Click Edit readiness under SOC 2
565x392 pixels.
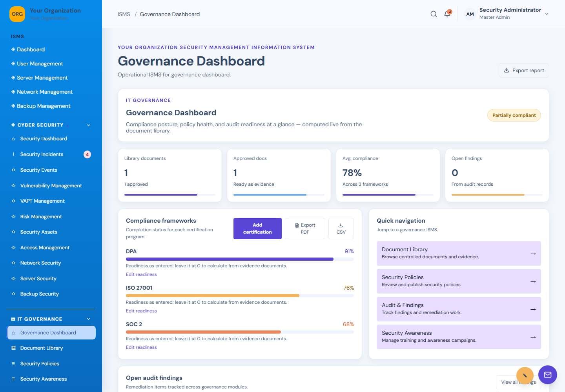pyautogui.click(x=141, y=347)
